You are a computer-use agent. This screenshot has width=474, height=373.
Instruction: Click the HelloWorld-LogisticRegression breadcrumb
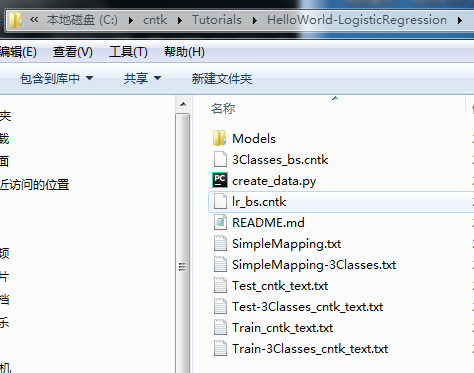tap(357, 20)
